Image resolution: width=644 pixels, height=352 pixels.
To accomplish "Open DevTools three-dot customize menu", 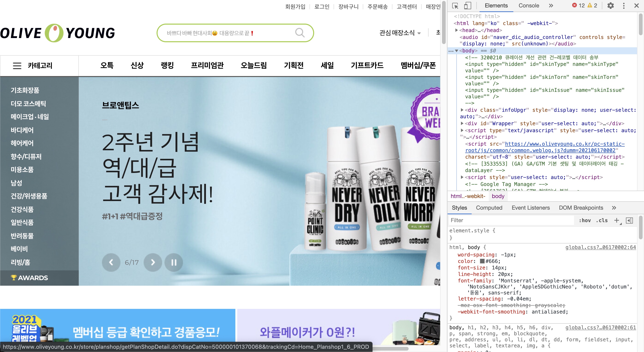I will 624,6.
